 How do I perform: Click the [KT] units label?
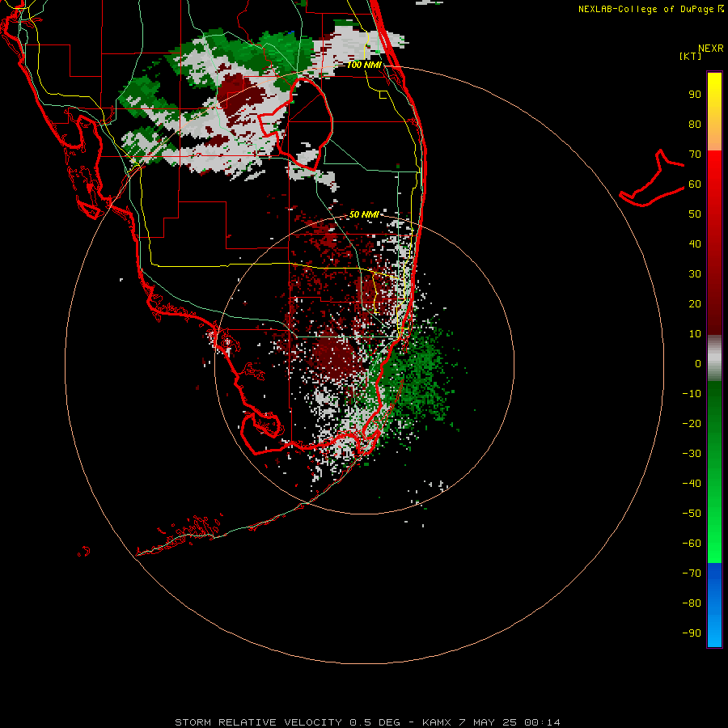pos(690,56)
